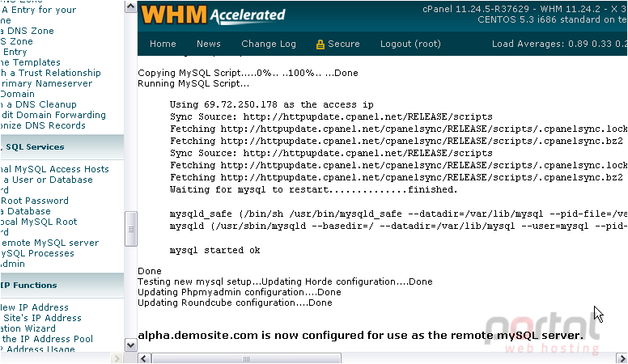The width and height of the screenshot is (628, 364).
Task: Click the alpha.demosite.com confirmation message
Action: coord(361,335)
